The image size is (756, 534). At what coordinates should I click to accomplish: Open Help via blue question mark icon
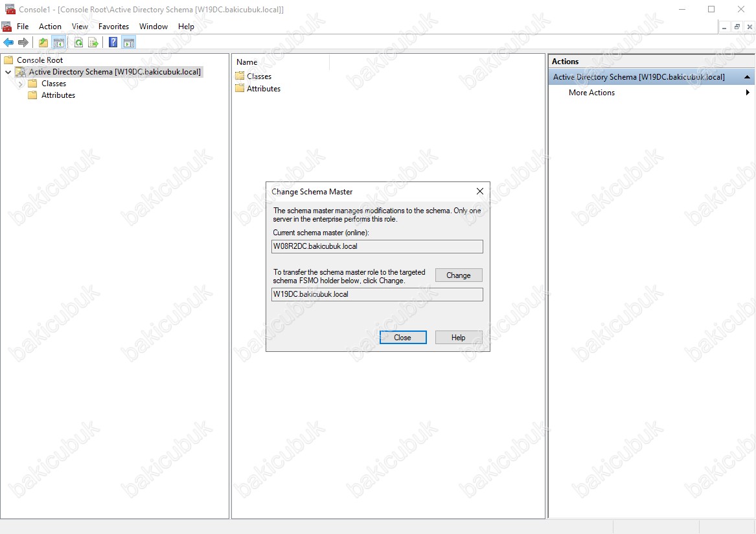point(113,43)
